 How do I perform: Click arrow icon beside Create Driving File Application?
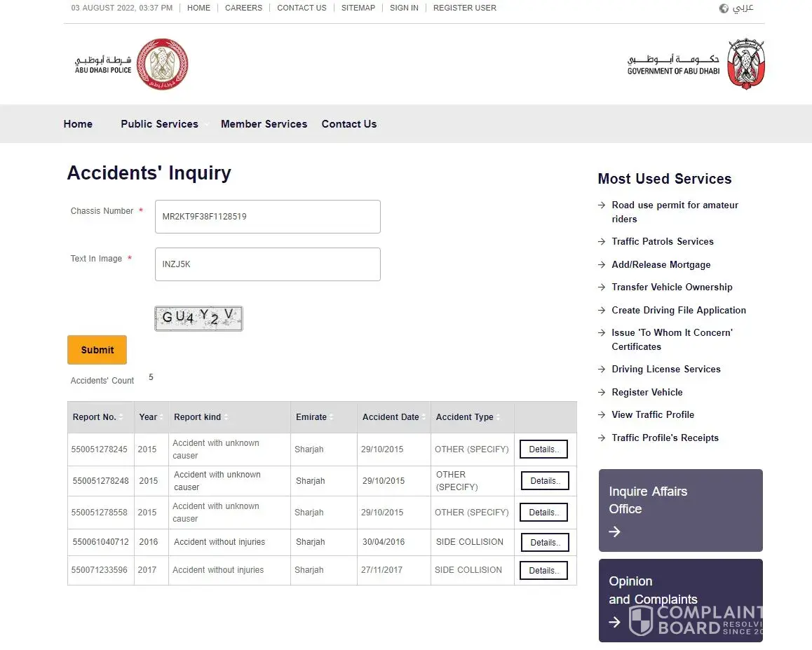click(x=601, y=310)
